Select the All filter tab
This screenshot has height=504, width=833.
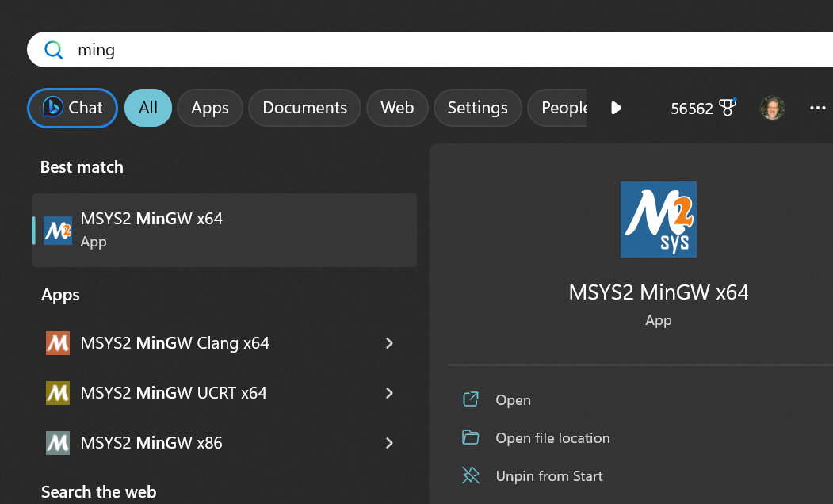[x=148, y=108]
